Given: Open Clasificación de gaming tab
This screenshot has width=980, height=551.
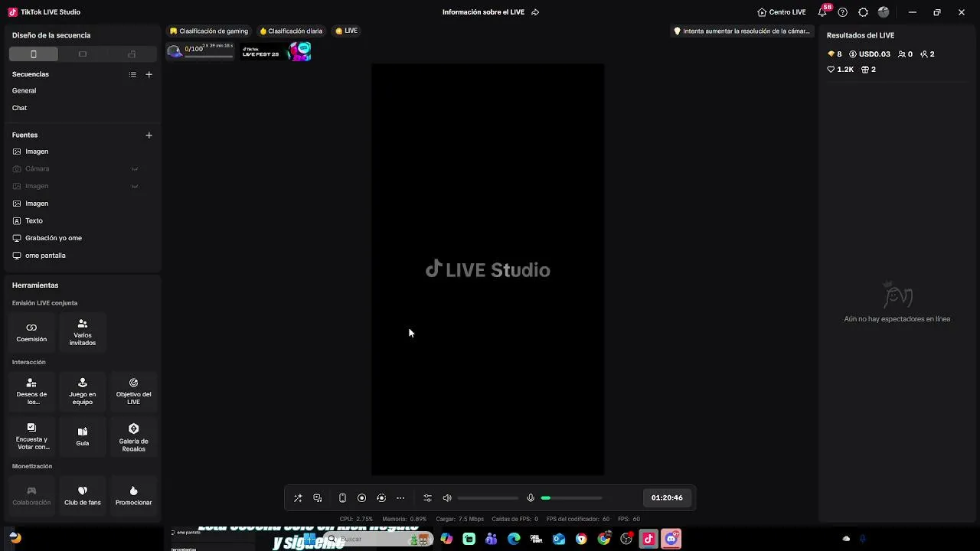Looking at the screenshot, I should coord(209,31).
